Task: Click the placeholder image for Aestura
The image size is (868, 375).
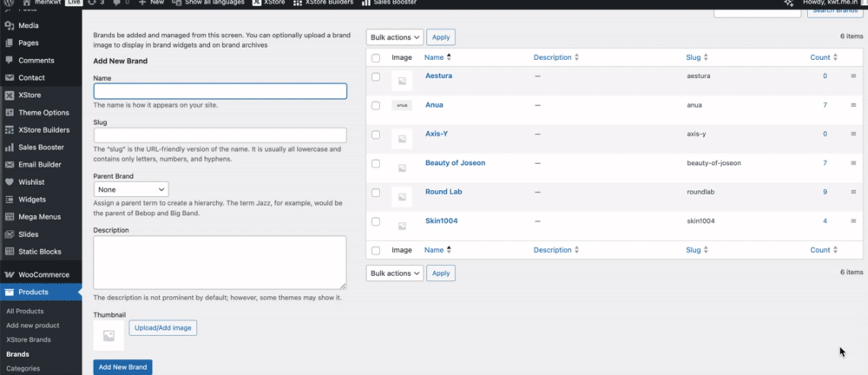Action: (402, 81)
